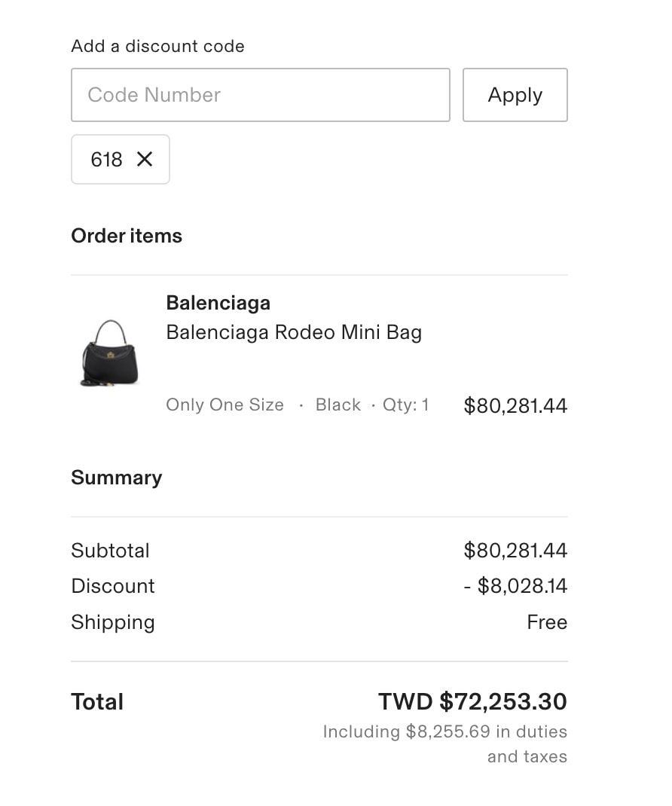Remove the 618 discount code with X
672x806 pixels.
coord(145,160)
